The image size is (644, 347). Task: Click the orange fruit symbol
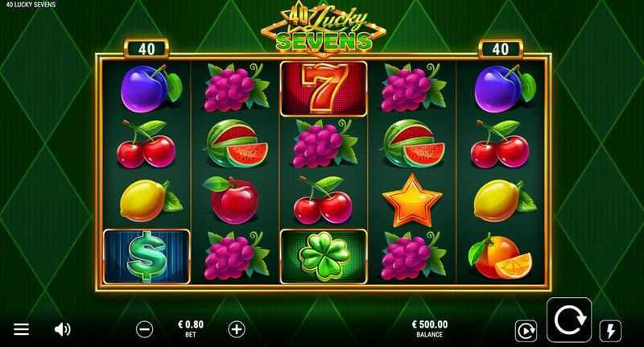point(500,257)
